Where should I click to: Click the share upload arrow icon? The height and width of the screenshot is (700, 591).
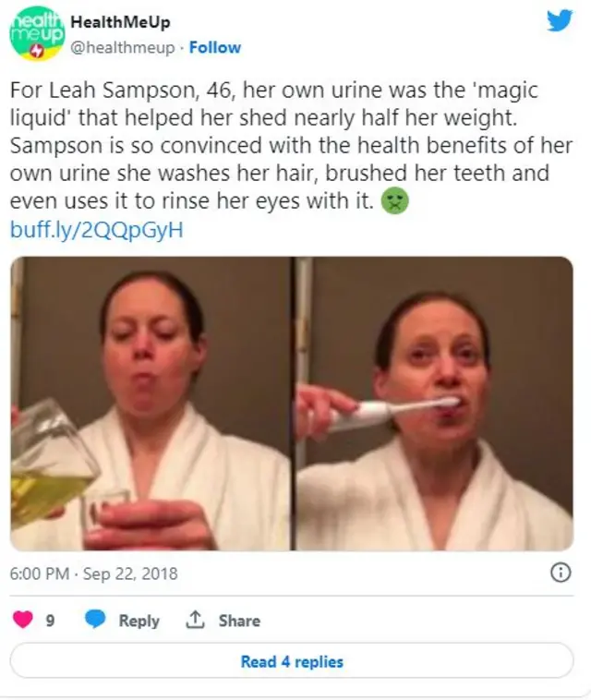click(x=195, y=620)
